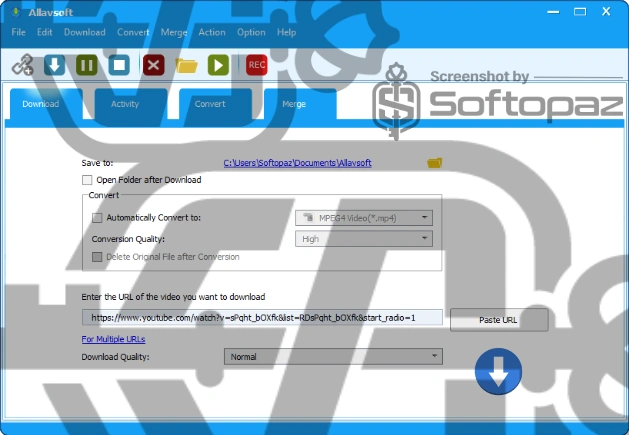Image resolution: width=629 pixels, height=435 pixels.
Task: Click the Paste URL link-chain toolbar icon
Action: [x=22, y=65]
